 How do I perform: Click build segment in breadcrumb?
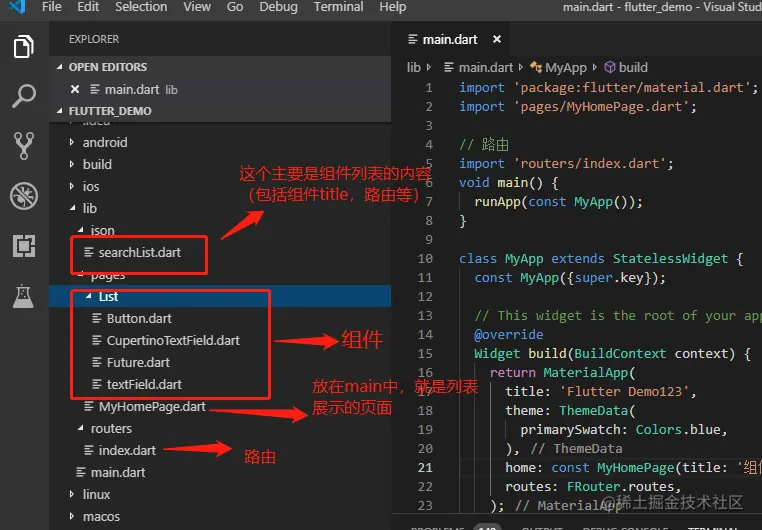point(633,67)
